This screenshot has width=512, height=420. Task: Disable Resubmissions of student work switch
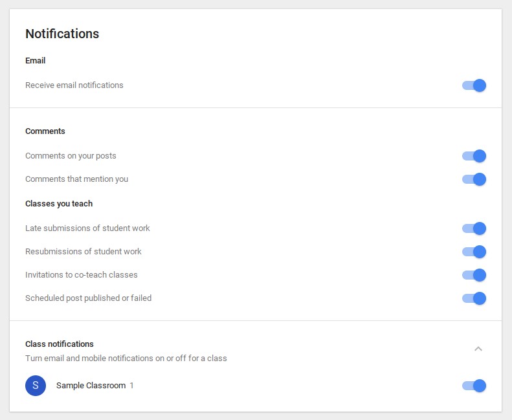(474, 252)
